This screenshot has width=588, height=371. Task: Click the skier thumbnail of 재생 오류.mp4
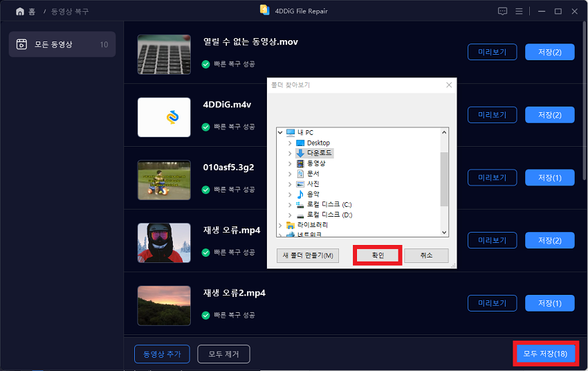(x=164, y=243)
